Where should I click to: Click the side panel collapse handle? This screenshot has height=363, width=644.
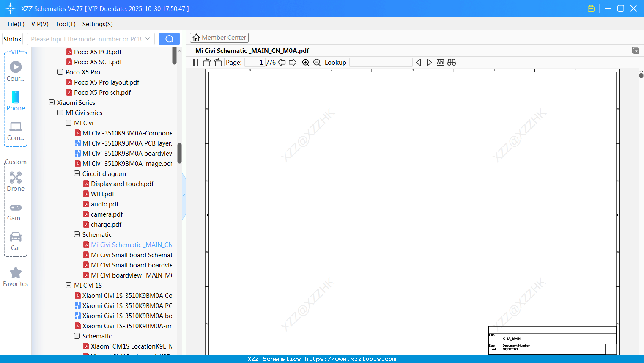[x=184, y=195]
